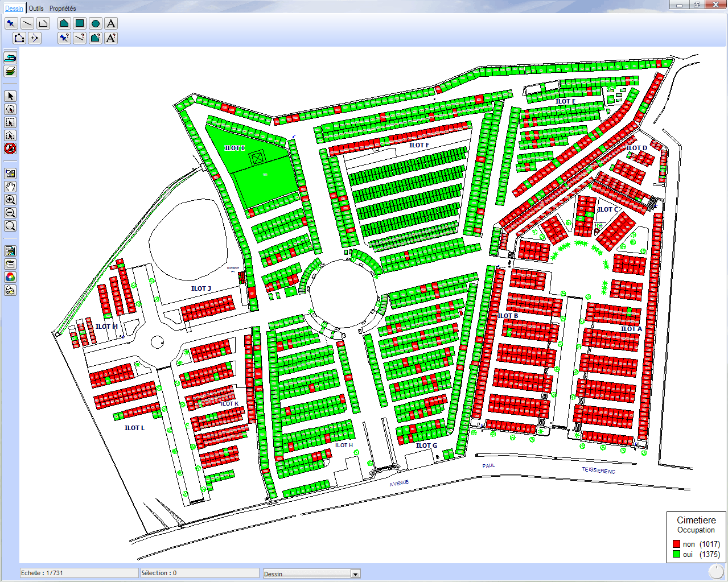Viewport: 728px width, 582px height.
Task: Switch to the Dessin tab
Action: pos(14,9)
